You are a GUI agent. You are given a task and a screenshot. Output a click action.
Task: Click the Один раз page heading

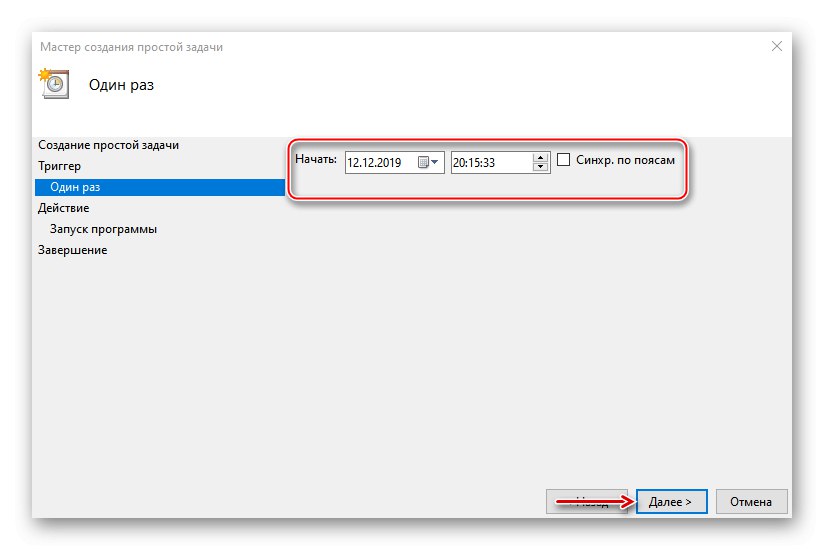pyautogui.click(x=121, y=85)
